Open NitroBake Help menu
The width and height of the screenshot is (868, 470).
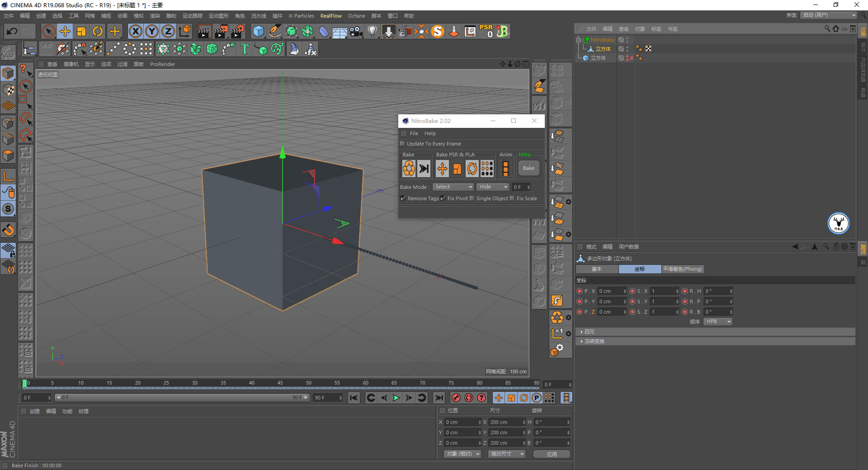[430, 133]
